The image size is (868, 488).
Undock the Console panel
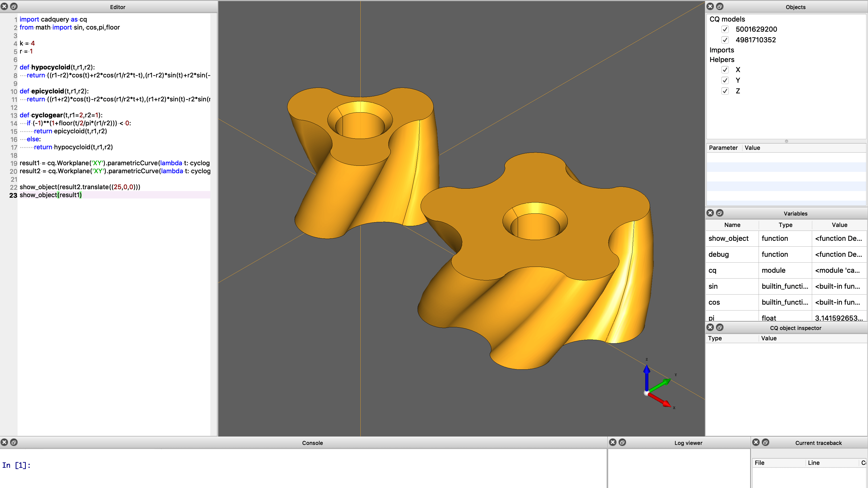pos(14,442)
